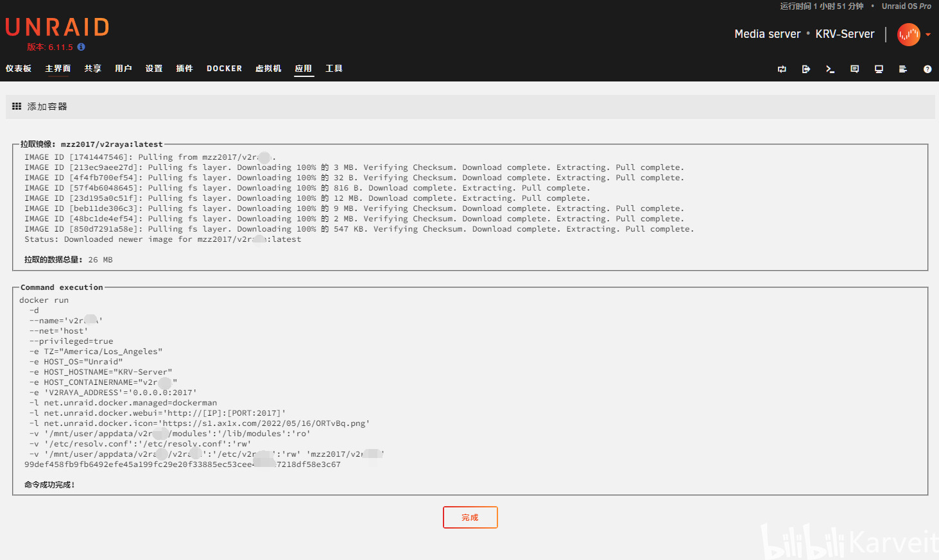Open the 共享 shares tab
This screenshot has width=939, height=560.
(92, 69)
